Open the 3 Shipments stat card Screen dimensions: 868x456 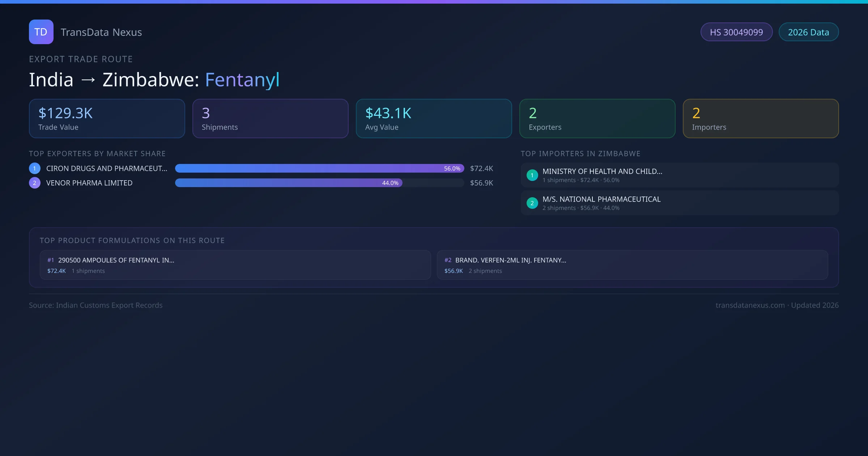(271, 119)
